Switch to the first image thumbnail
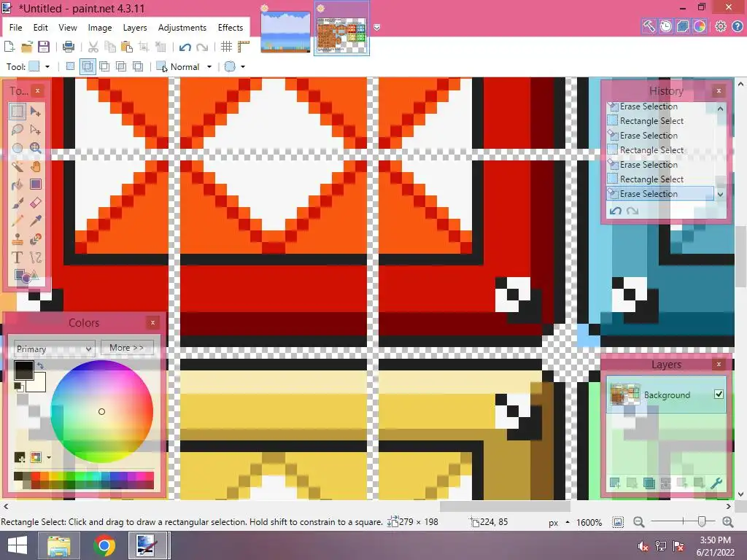The height and width of the screenshot is (560, 747). [285, 31]
